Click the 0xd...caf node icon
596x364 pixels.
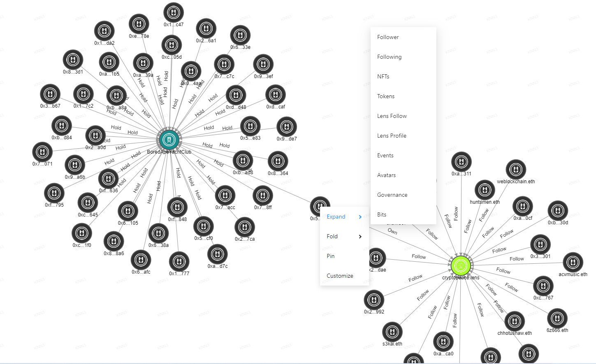pos(276,95)
